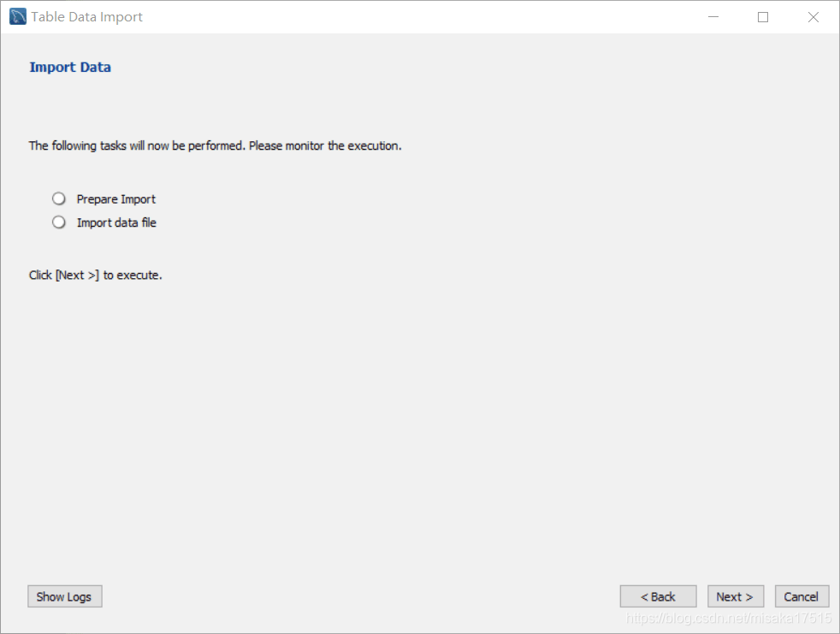Close the Table Data Import dialog

click(x=813, y=17)
